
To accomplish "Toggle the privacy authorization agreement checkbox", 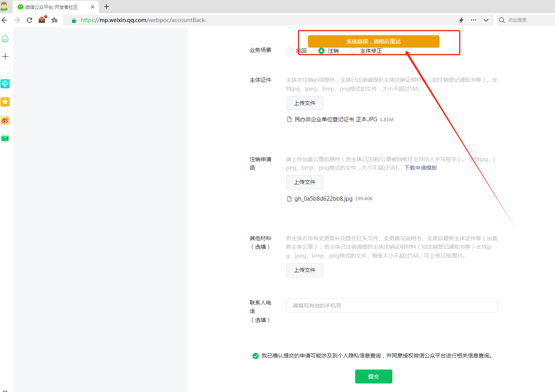I will [256, 356].
